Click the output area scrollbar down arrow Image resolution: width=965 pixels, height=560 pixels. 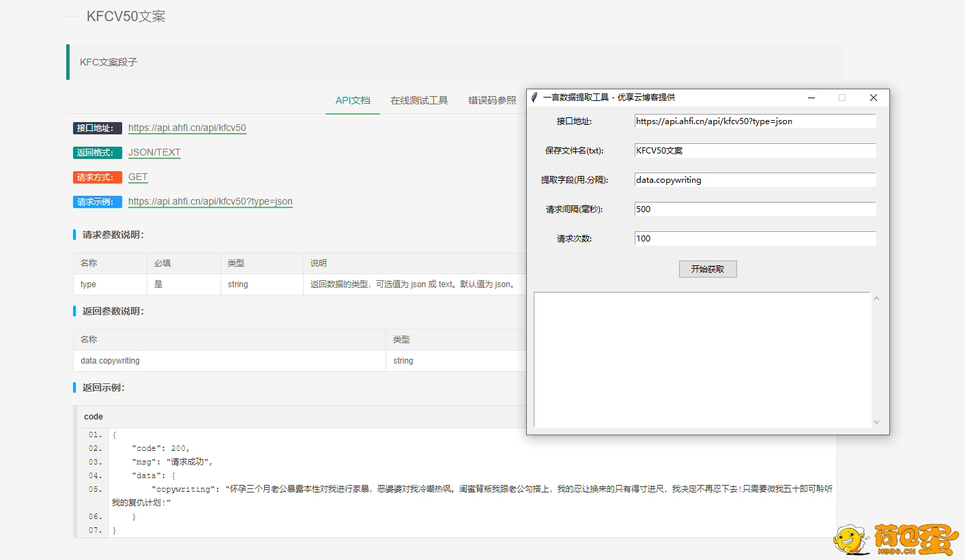point(877,422)
